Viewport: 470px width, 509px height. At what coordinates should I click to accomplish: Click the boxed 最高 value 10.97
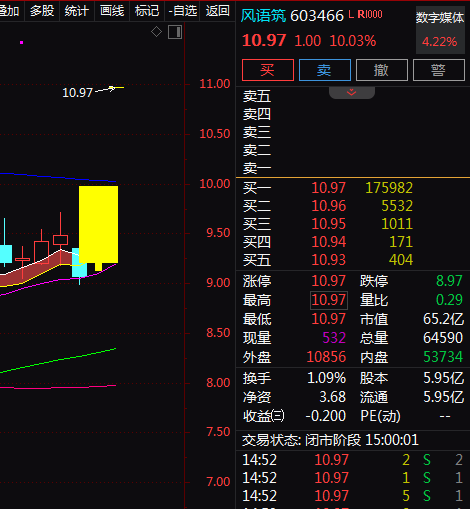click(329, 300)
